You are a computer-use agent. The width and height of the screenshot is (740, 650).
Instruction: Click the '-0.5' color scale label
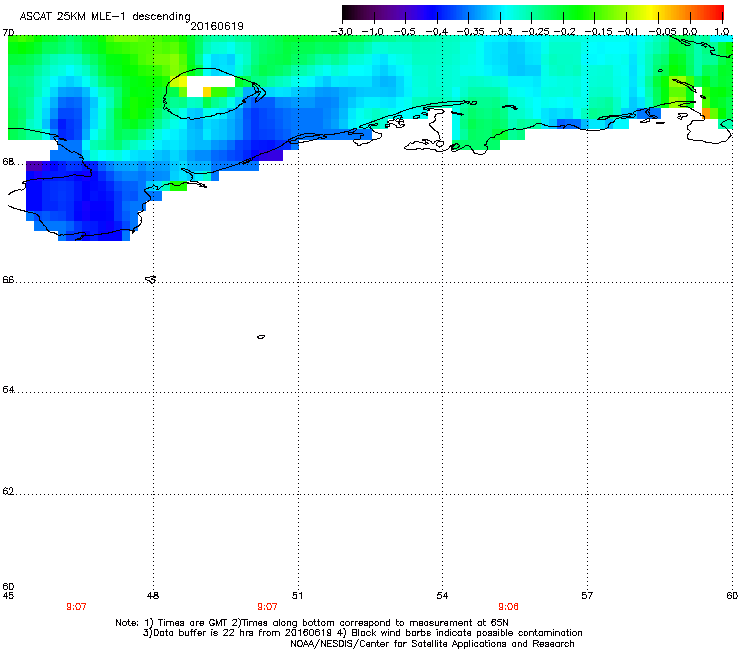[404, 31]
